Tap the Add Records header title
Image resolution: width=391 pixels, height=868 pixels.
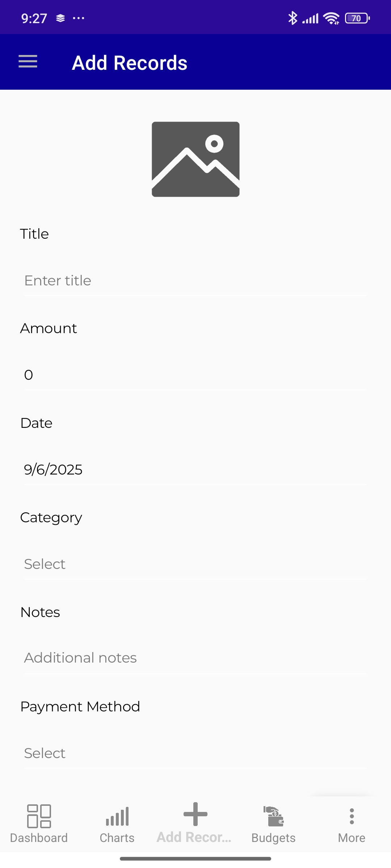(x=130, y=63)
